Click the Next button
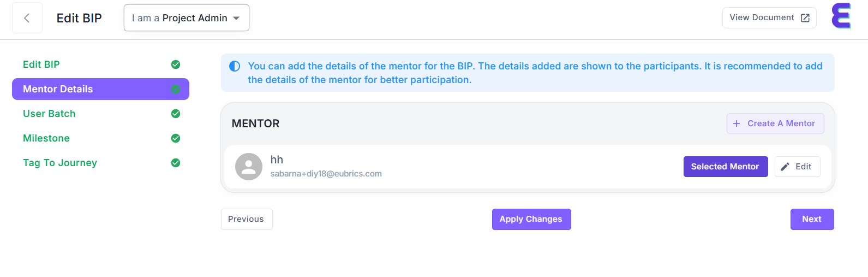The image size is (868, 277). [x=812, y=219]
